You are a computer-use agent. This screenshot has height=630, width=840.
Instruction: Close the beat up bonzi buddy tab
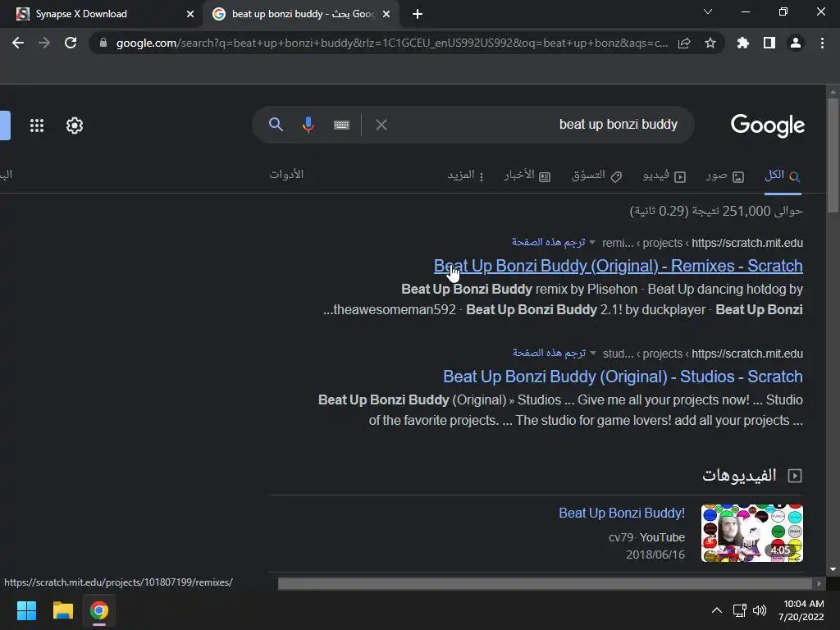(386, 14)
